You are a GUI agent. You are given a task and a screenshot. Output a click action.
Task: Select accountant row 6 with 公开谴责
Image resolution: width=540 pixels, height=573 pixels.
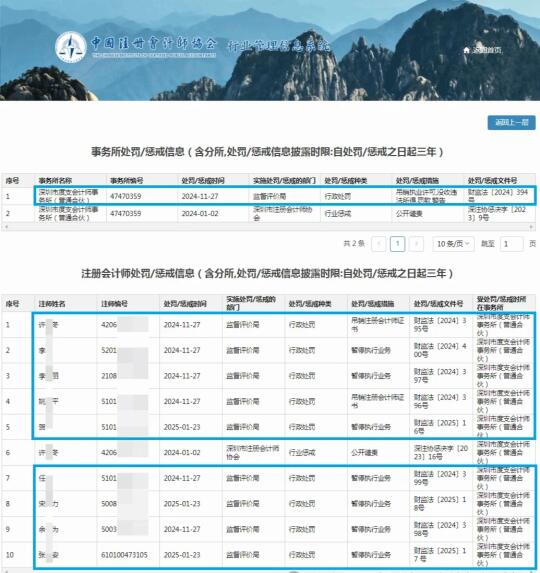(x=269, y=452)
